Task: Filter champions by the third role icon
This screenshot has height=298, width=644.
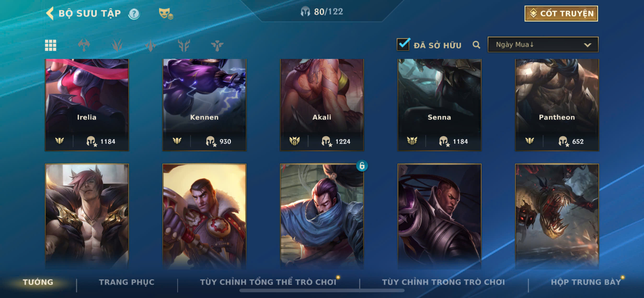Action: coord(150,45)
